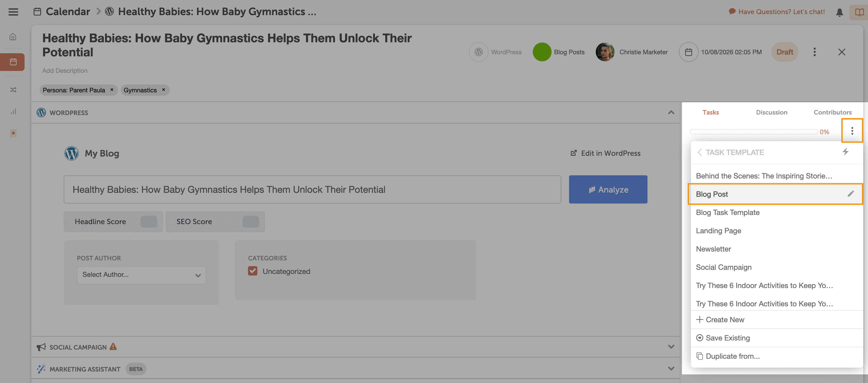This screenshot has height=383, width=868.
Task: Collapse the WordPress section
Action: coord(671,112)
